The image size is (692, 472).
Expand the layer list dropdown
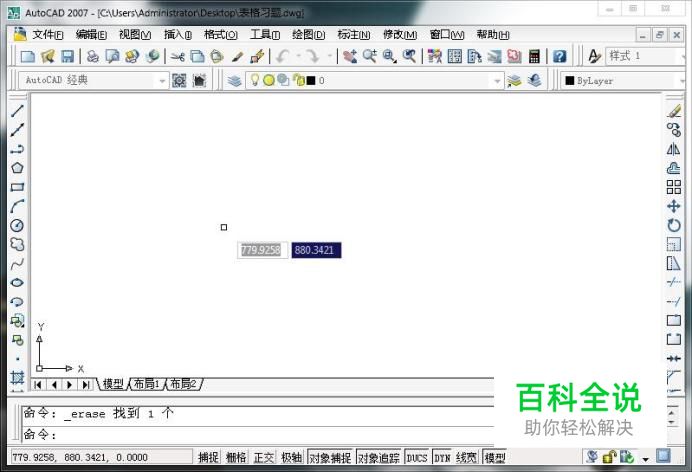tap(497, 81)
